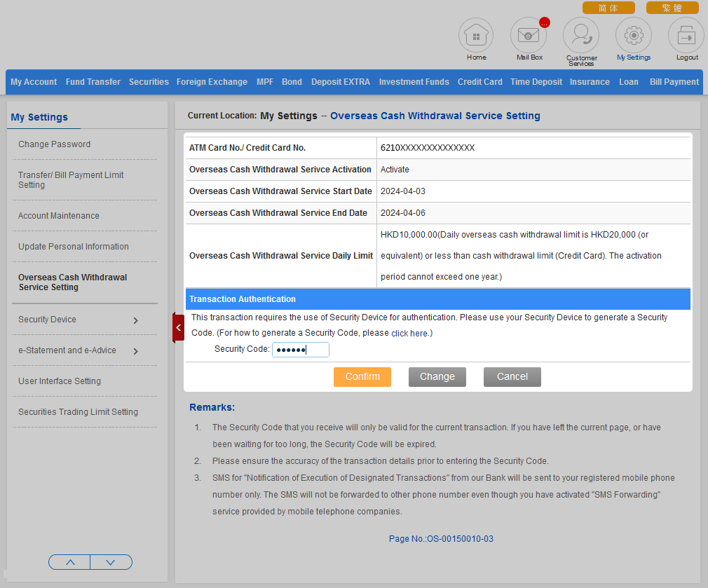Click the Logout icon
This screenshot has height=588, width=708.
(x=686, y=36)
